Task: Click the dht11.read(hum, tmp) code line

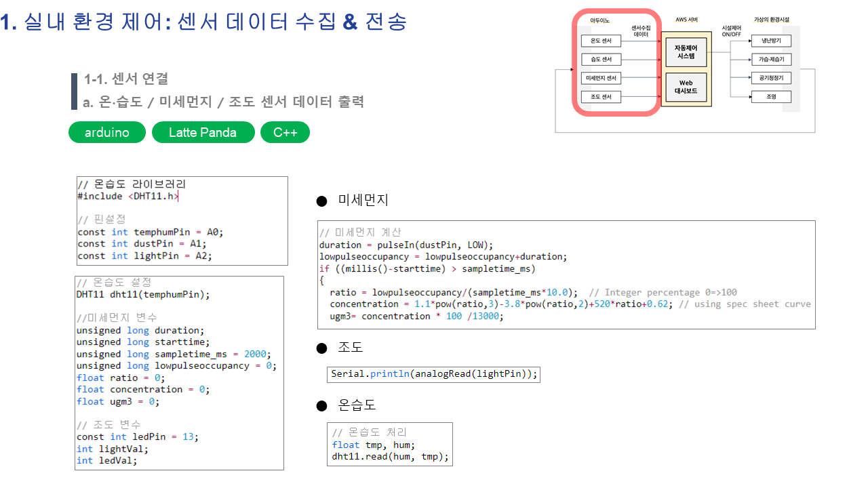Action: pyautogui.click(x=390, y=457)
